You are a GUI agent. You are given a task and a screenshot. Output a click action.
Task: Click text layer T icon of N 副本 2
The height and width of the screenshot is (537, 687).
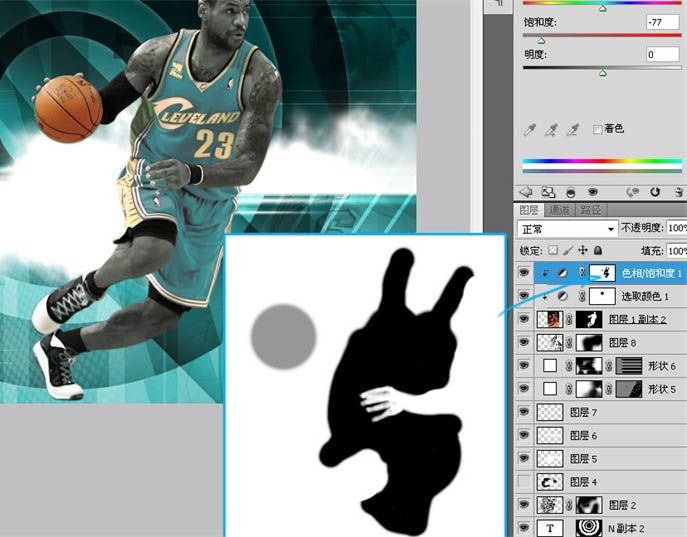pyautogui.click(x=550, y=528)
